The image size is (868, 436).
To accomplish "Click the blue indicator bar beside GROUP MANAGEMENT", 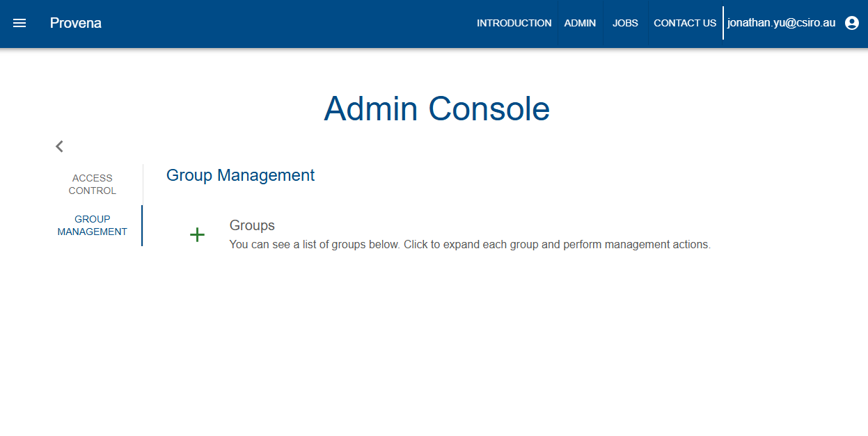I will (142, 225).
